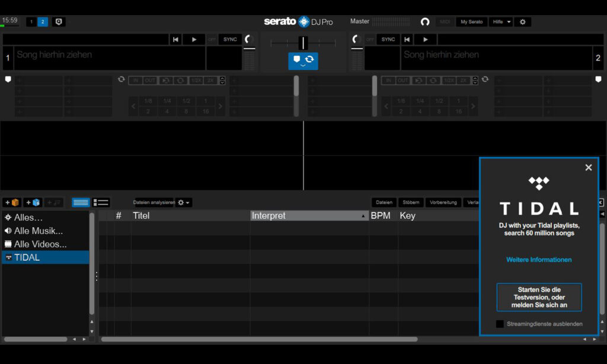This screenshot has height=364, width=607.
Task: Select Alles... in the library sidebar
Action: coord(46,217)
